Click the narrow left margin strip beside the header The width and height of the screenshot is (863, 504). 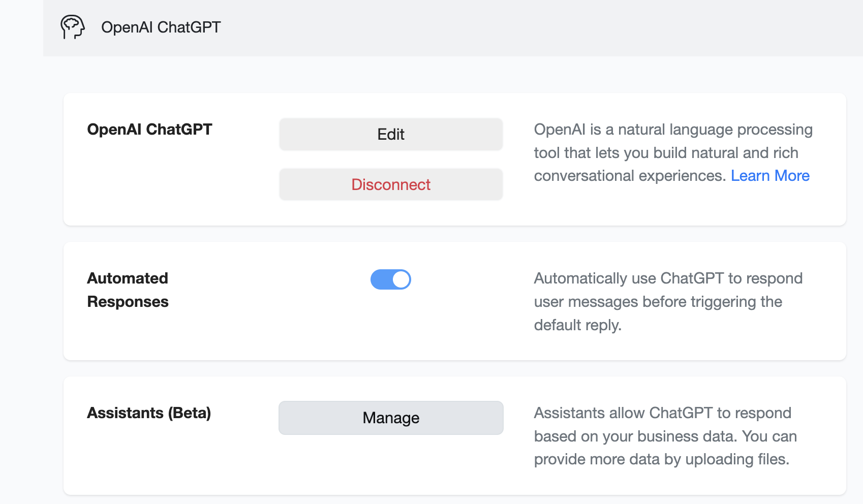point(21,28)
